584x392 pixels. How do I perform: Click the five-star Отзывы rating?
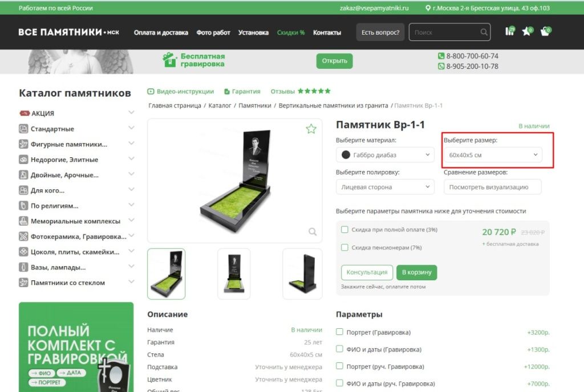point(313,90)
